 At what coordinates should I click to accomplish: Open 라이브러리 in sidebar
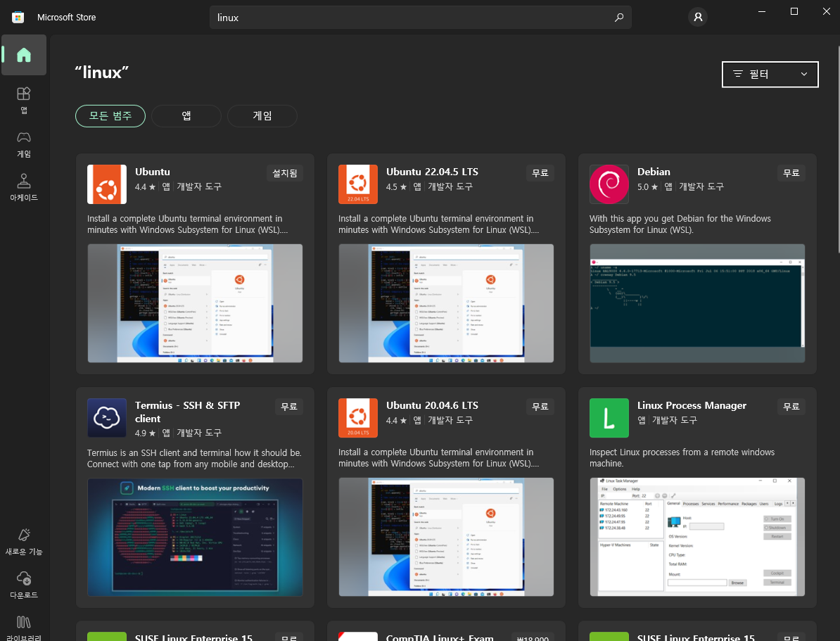pyautogui.click(x=24, y=628)
